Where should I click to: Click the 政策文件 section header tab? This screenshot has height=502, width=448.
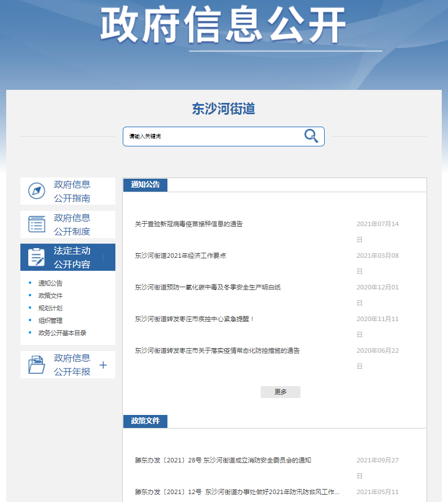[x=145, y=421]
